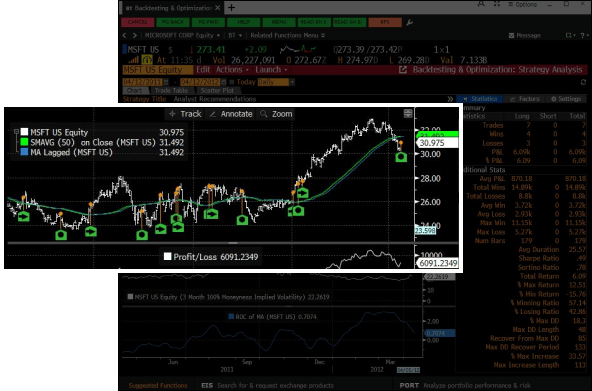Click the red CANCEL button

pos(137,22)
